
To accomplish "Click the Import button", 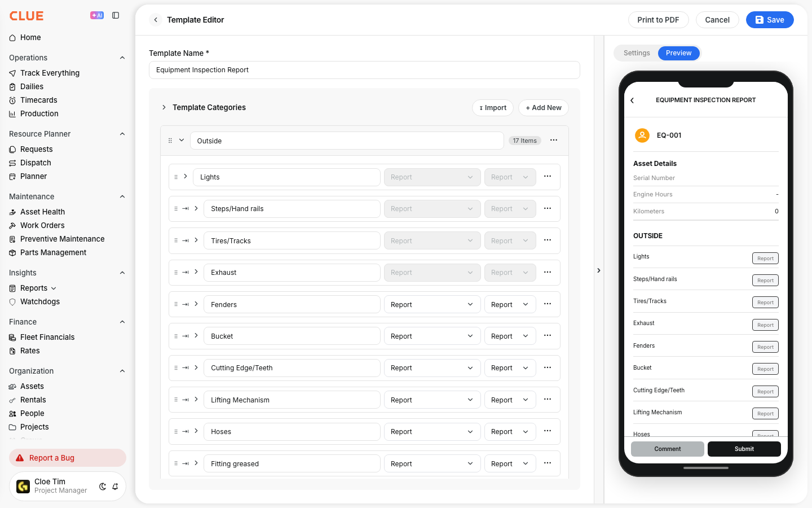I will (x=493, y=108).
